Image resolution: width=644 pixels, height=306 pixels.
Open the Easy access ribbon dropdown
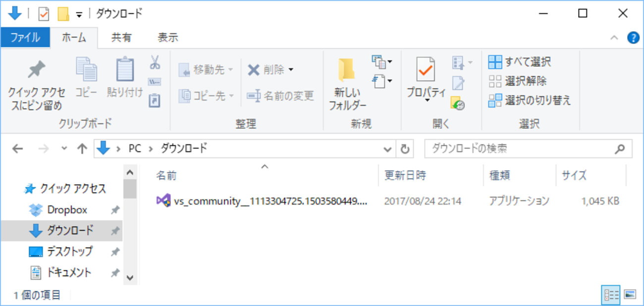point(382,81)
